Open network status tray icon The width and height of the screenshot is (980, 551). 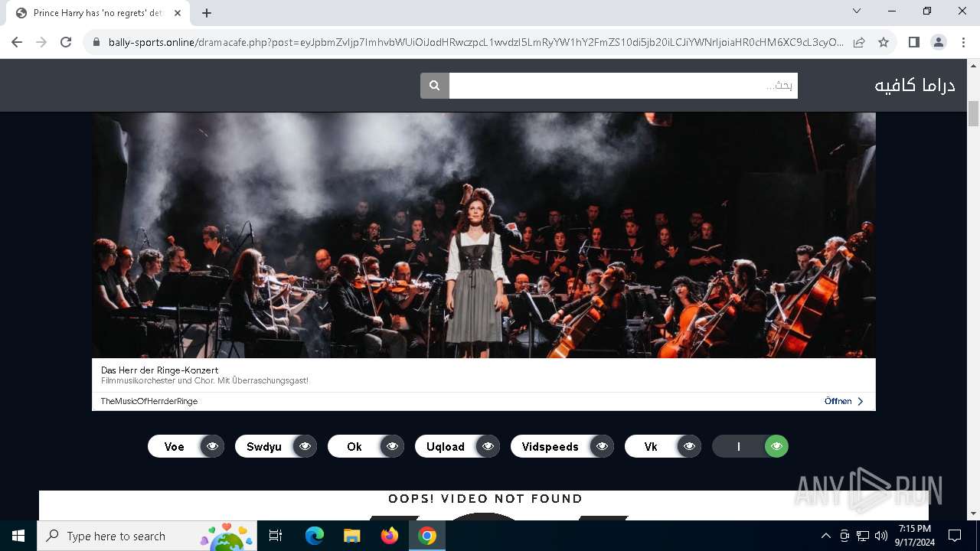pos(863,536)
